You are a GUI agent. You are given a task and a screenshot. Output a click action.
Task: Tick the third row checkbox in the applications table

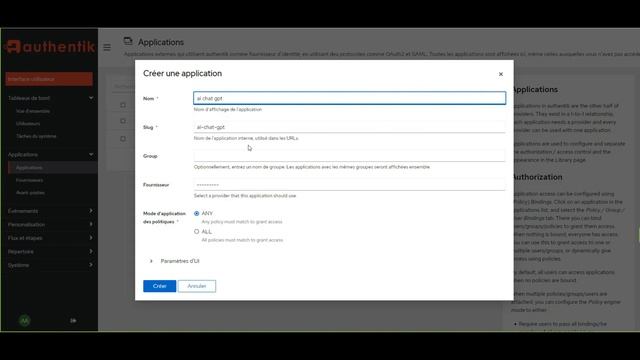pos(123,139)
